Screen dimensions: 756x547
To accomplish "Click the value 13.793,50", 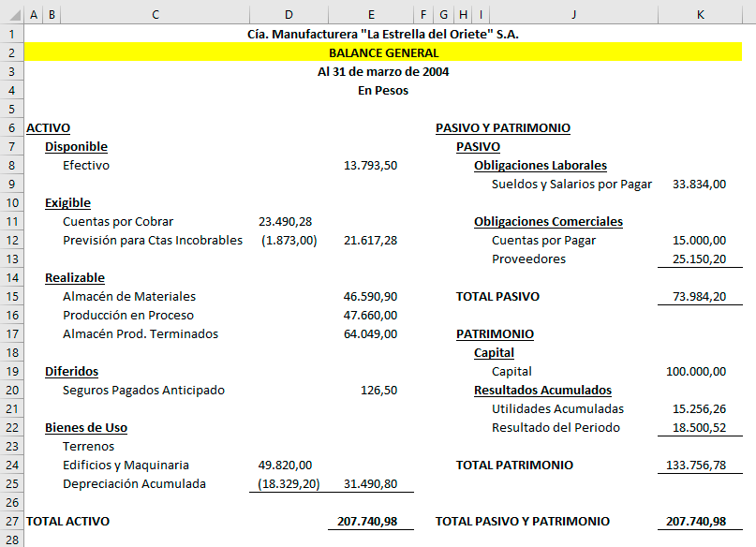I will click(x=370, y=165).
